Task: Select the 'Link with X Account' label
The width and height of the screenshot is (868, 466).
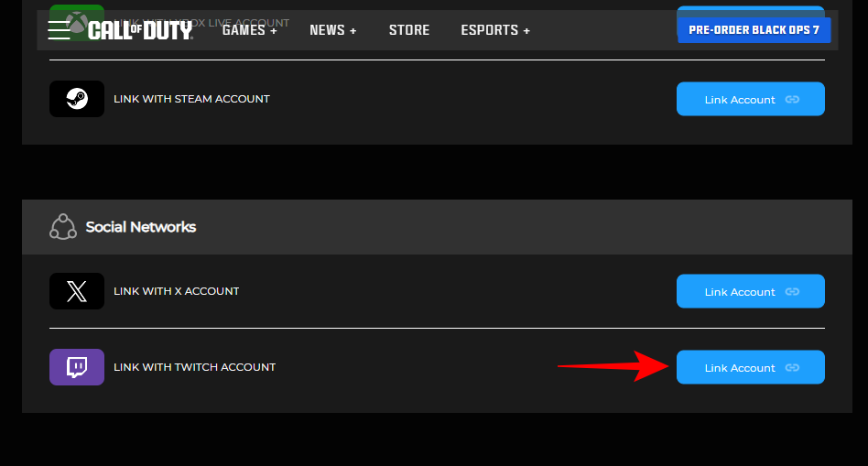Action: tap(176, 291)
